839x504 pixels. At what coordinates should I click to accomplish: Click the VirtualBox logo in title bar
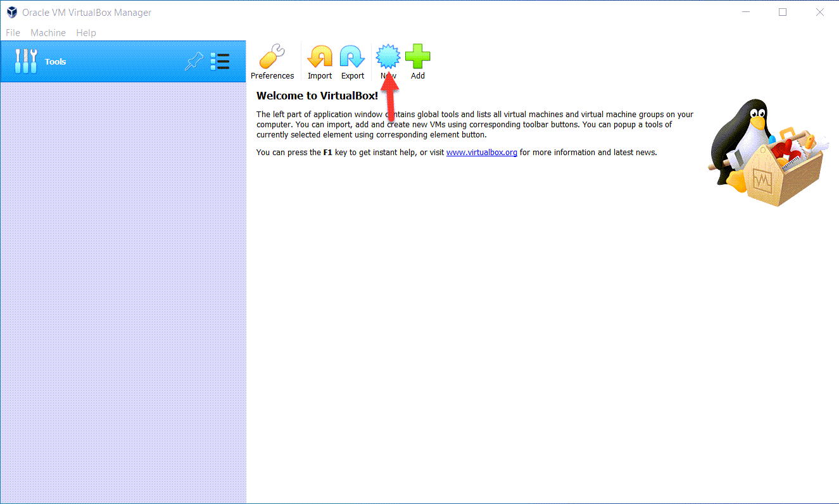11,13
